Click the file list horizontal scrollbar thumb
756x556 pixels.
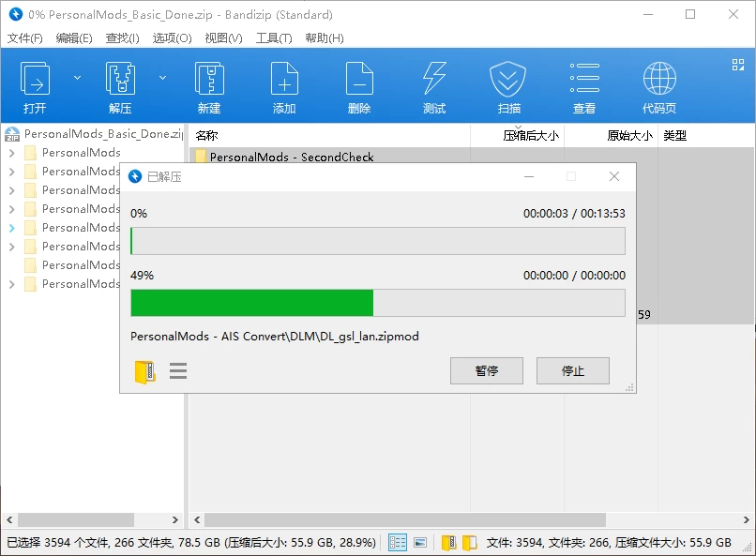coord(405,519)
